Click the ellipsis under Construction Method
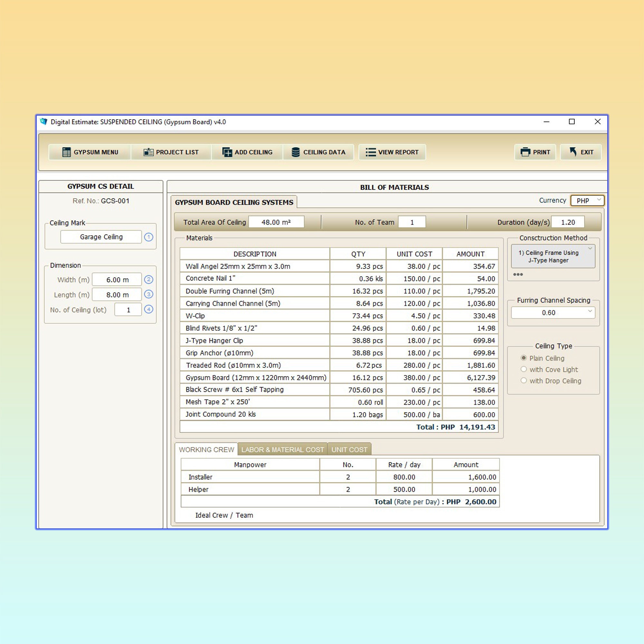644x644 pixels. click(518, 274)
